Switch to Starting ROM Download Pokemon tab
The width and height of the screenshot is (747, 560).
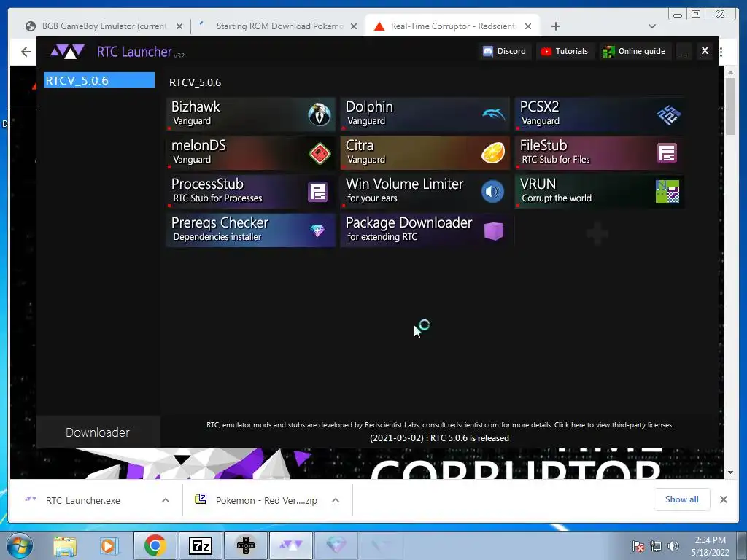[x=279, y=26]
